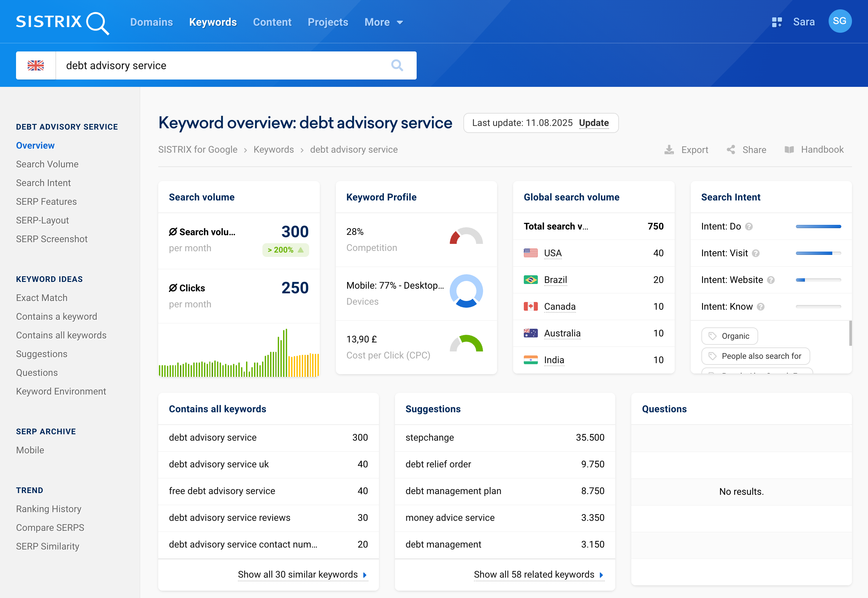Click inside the keyword search input field

187,65
